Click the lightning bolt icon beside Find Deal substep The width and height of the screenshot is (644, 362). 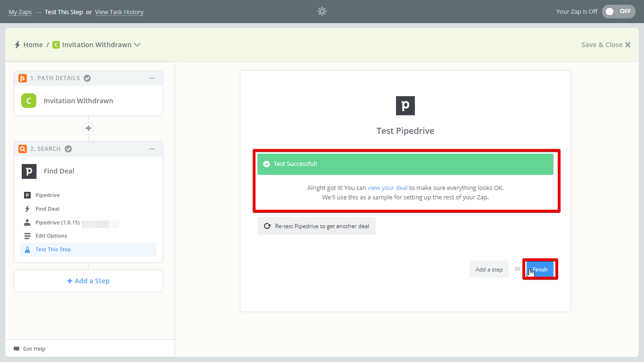click(27, 209)
